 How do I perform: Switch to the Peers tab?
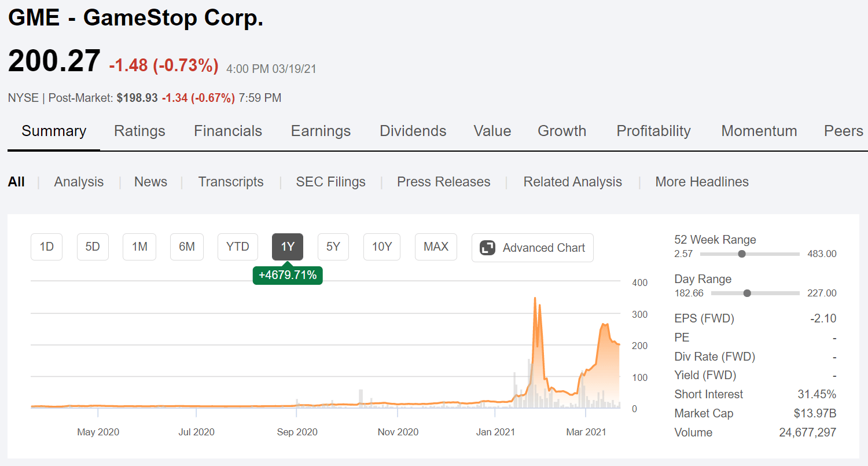pos(844,131)
